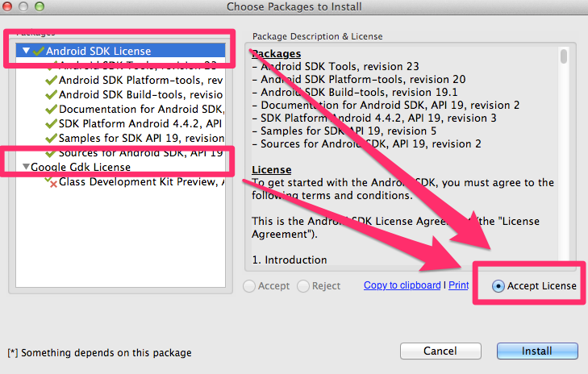Select Android SDK Platform-tools package row

141,80
